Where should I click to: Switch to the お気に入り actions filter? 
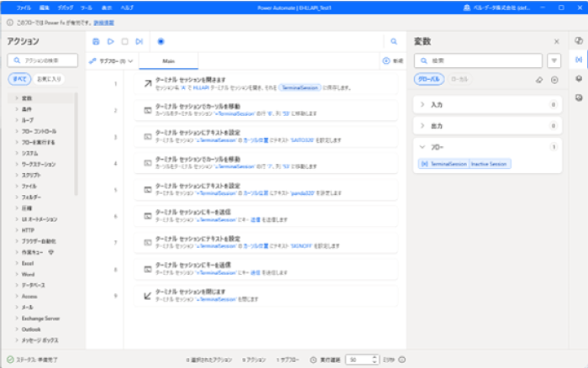47,78
